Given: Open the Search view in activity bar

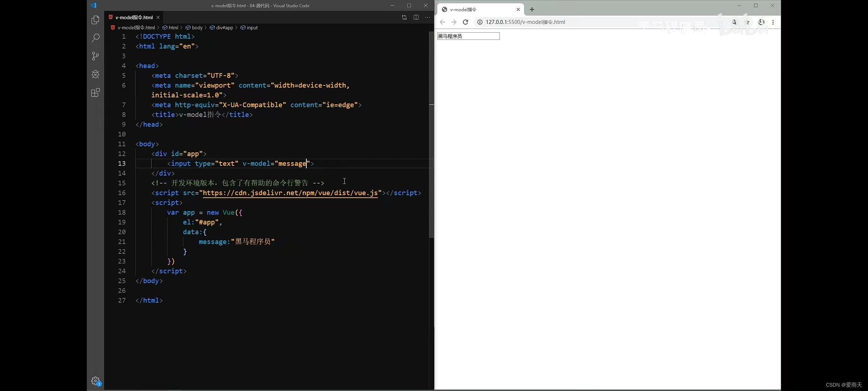Looking at the screenshot, I should (x=95, y=38).
